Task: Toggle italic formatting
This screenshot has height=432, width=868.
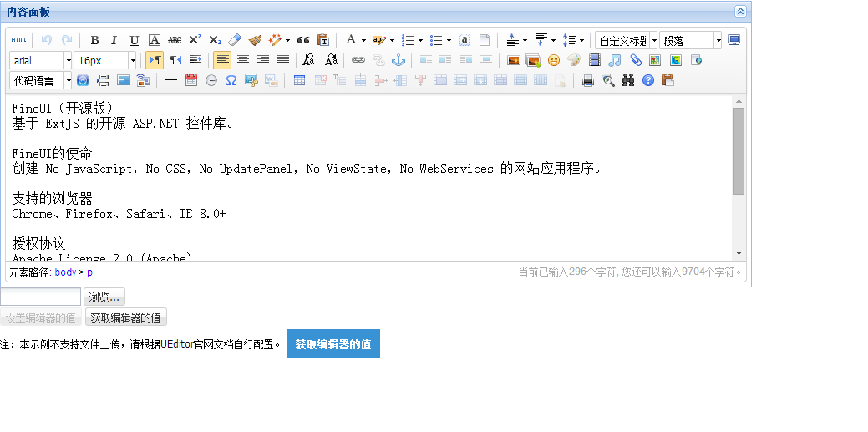Action: point(114,40)
